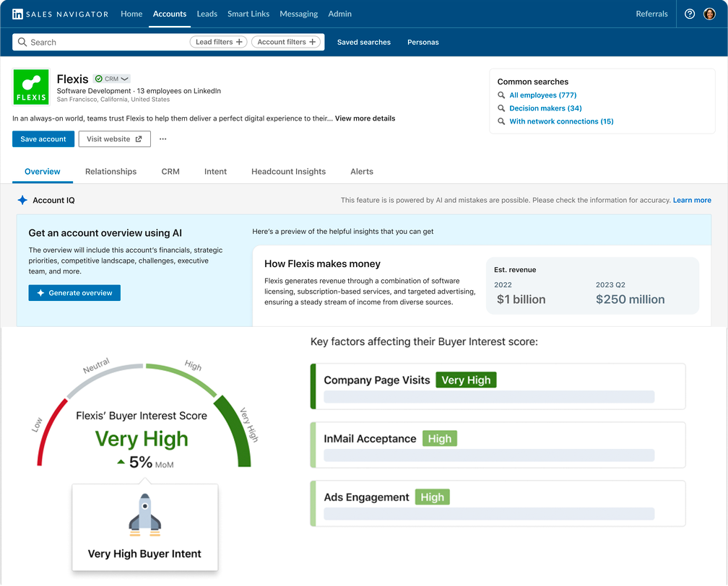Click the High badge on Ads Engagement
This screenshot has height=586, width=728.
click(432, 497)
